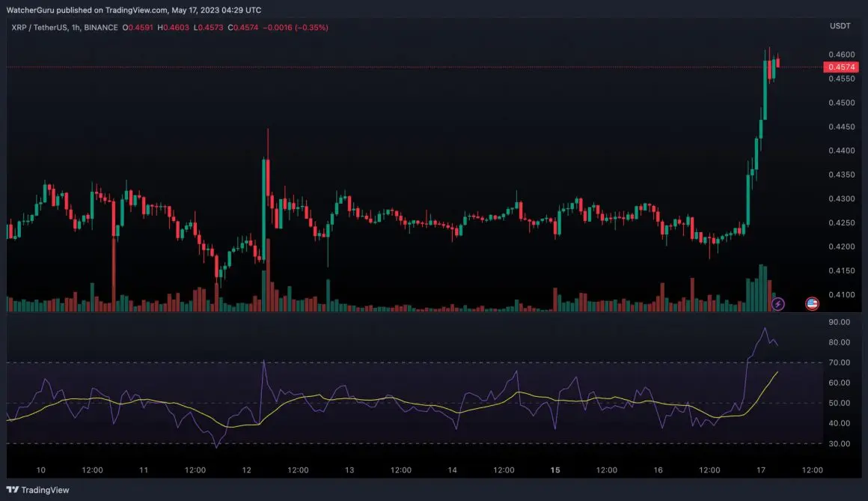
Task: Click the USDT currency label on price axis
Action: [x=839, y=25]
